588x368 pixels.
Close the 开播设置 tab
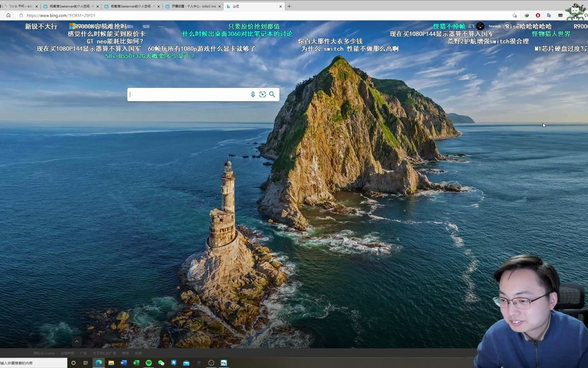click(219, 6)
